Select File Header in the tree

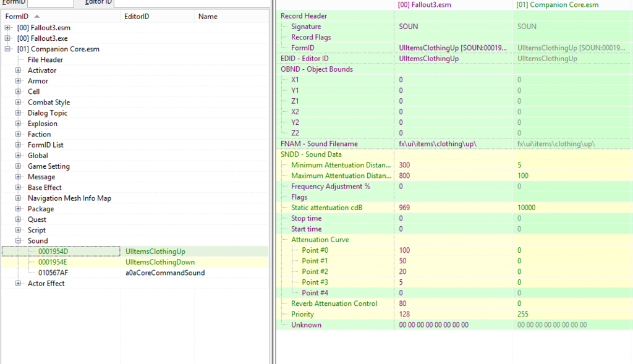tap(45, 60)
